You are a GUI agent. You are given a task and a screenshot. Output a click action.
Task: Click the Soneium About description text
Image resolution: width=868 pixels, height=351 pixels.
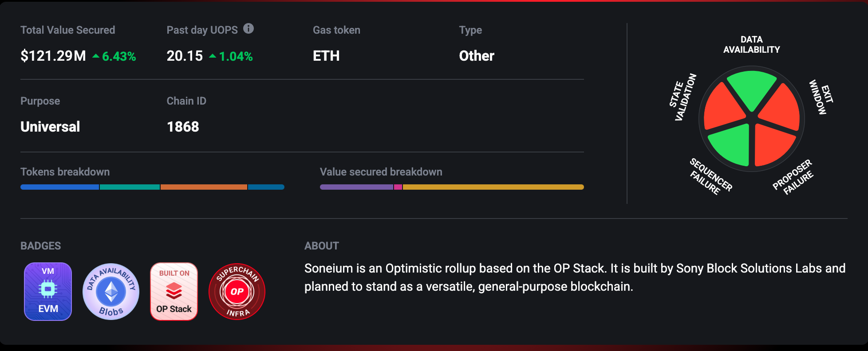(x=575, y=277)
